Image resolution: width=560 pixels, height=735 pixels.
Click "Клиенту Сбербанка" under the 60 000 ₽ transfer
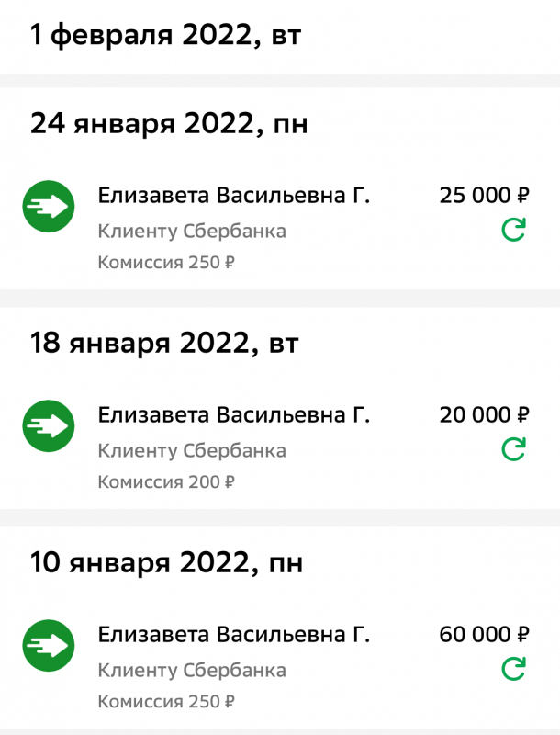click(x=192, y=670)
